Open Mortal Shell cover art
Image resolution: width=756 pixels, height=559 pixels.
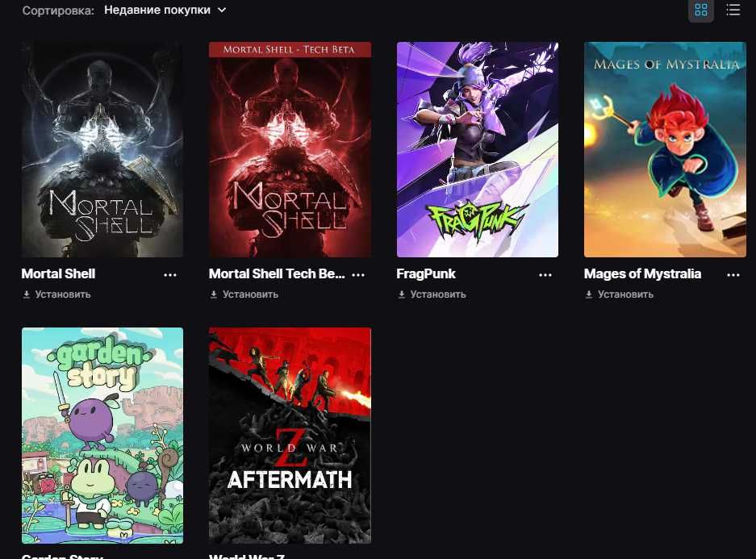(102, 149)
